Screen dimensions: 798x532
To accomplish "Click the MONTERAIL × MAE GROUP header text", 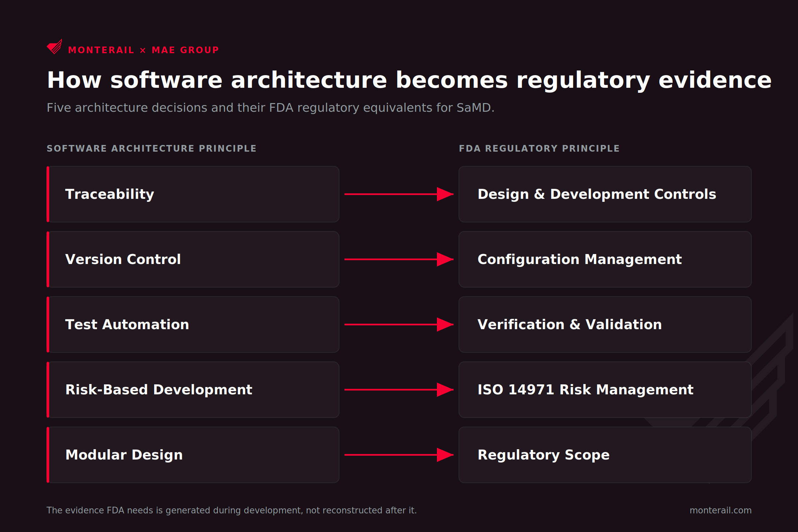I will [x=144, y=50].
